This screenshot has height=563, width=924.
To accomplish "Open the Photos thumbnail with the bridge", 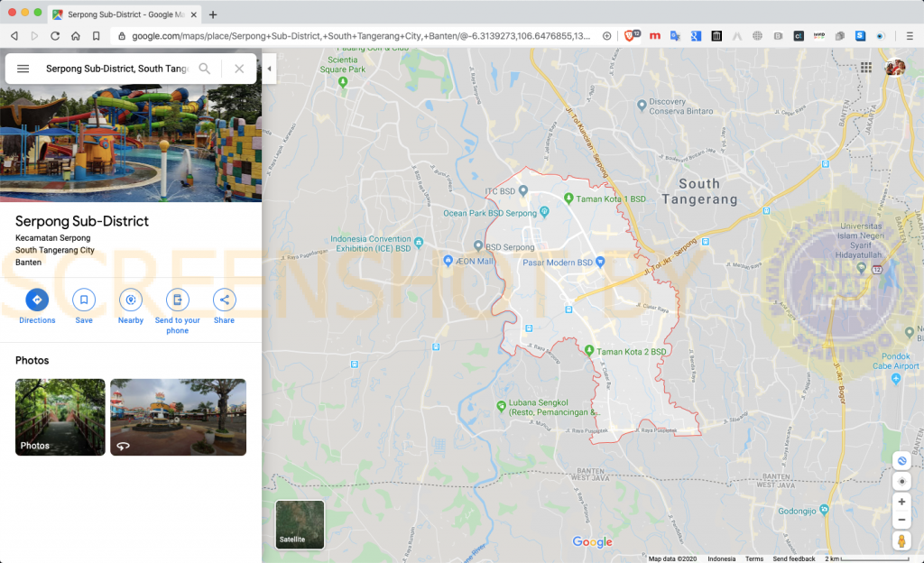I will [x=60, y=417].
